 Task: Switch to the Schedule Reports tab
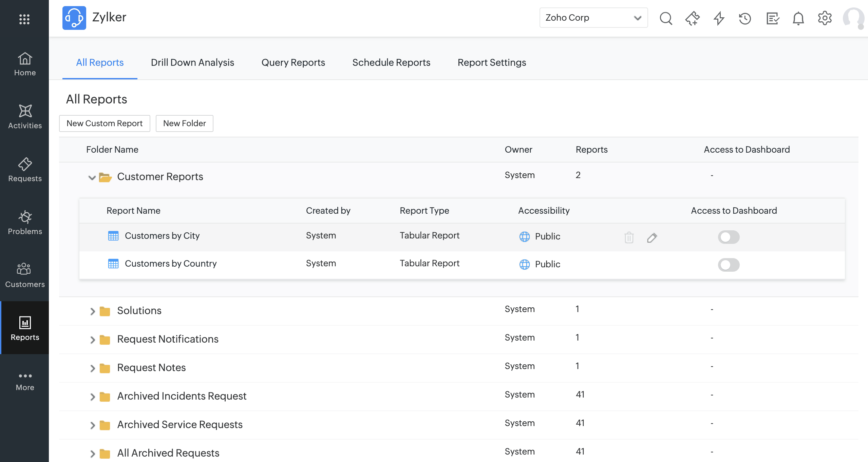click(391, 62)
